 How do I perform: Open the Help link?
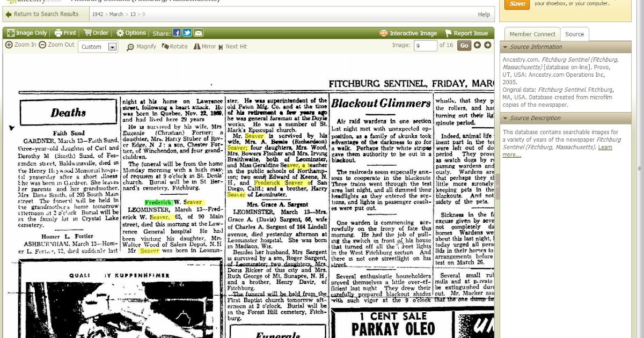[x=484, y=14]
